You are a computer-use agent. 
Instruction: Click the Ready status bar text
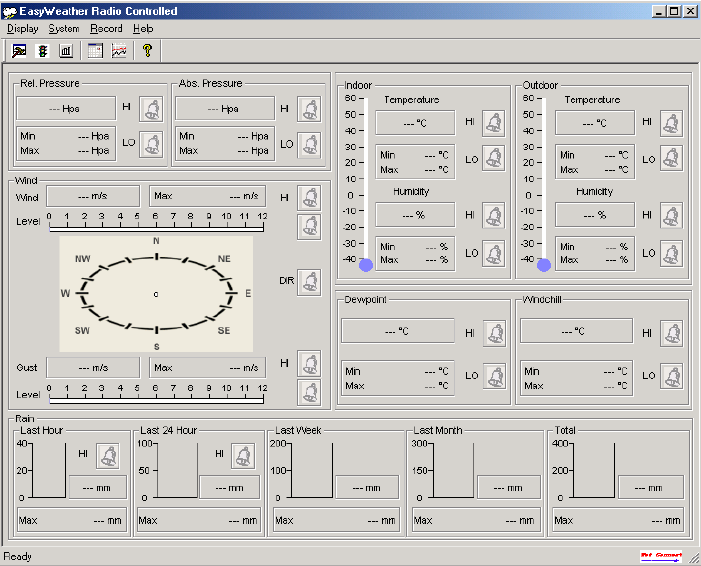point(17,557)
